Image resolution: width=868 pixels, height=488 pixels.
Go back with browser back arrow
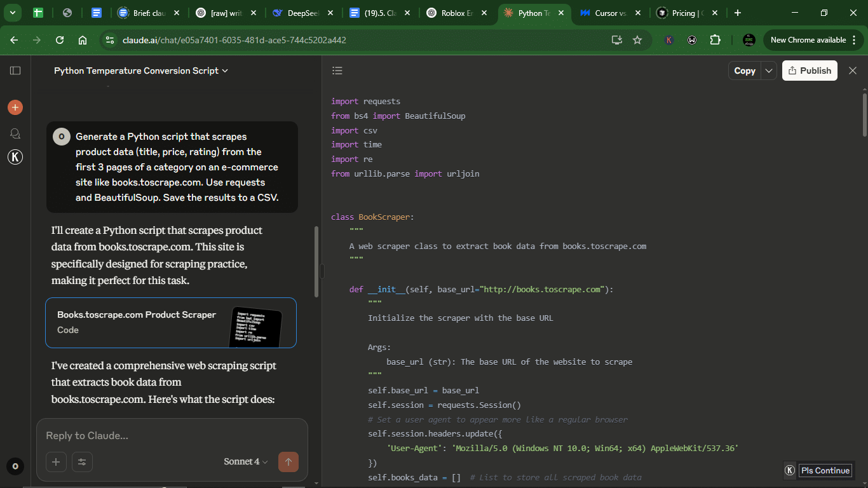14,40
